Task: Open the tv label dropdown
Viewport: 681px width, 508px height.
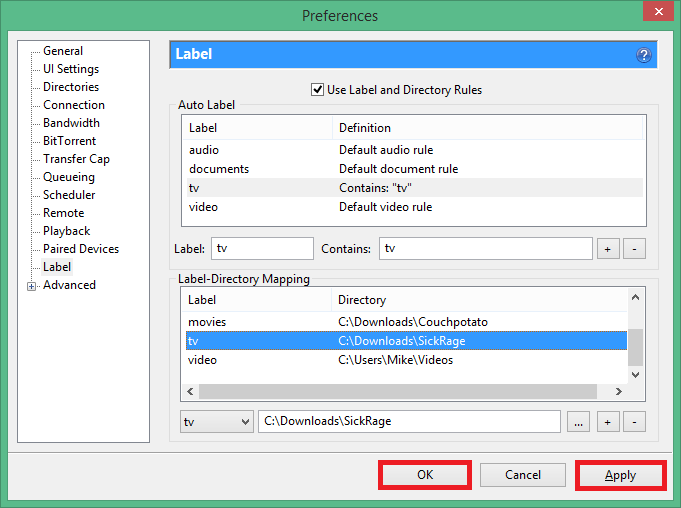Action: [217, 422]
